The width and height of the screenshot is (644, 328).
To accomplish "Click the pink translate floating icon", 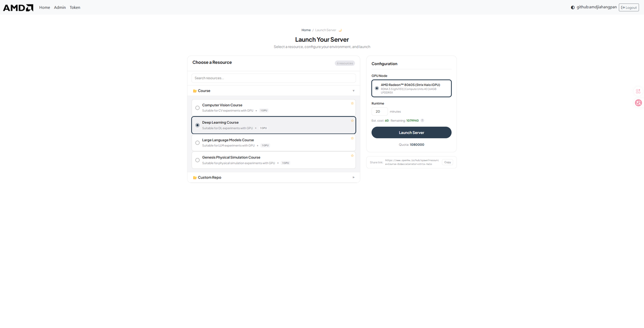I will (638, 103).
